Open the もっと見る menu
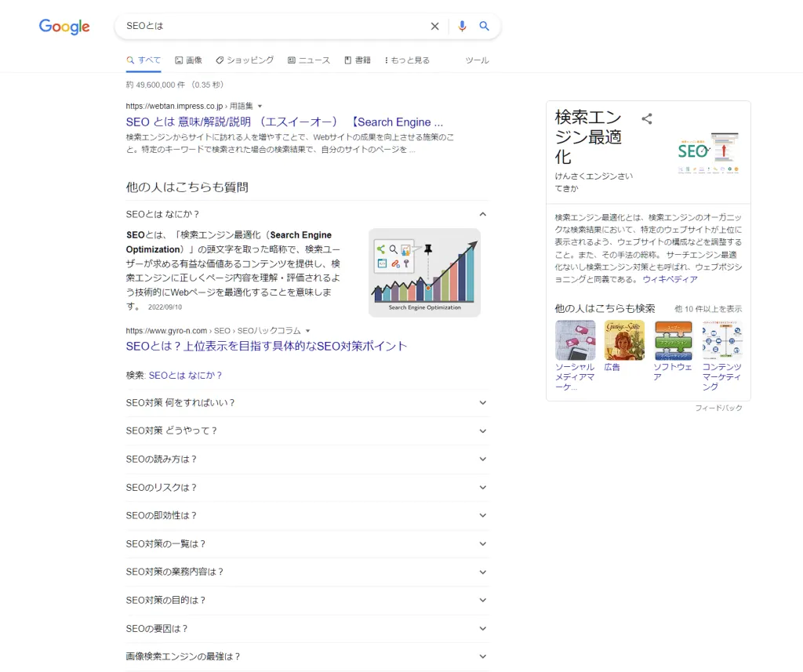 (x=407, y=60)
